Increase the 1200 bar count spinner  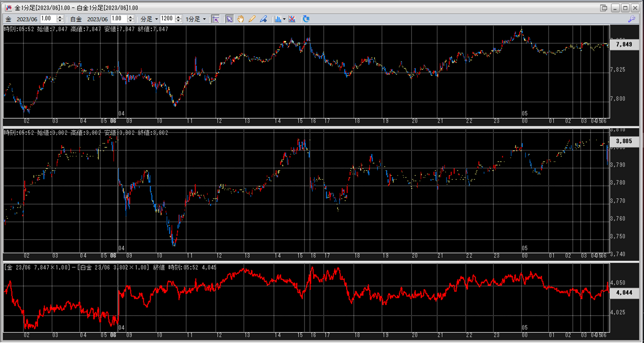tap(178, 17)
